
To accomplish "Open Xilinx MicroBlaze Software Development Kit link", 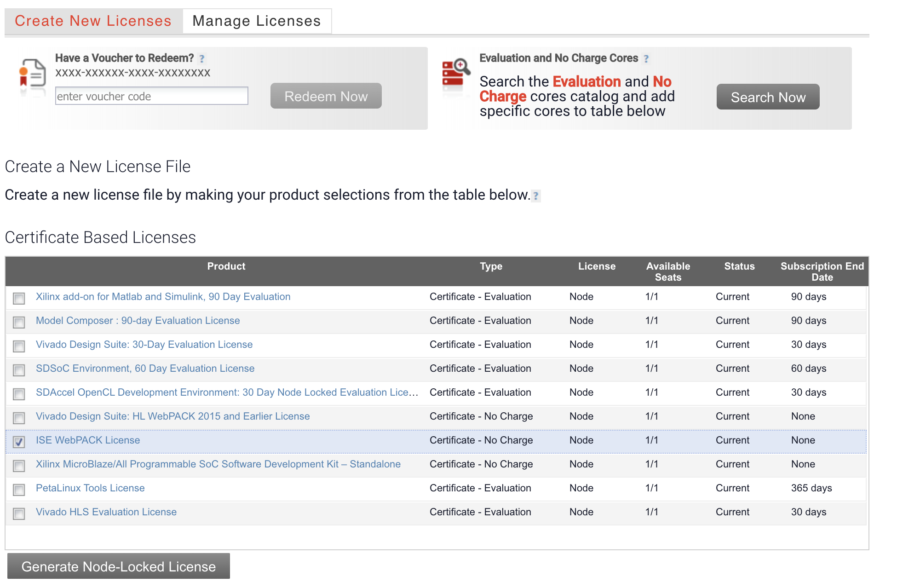I will tap(218, 464).
